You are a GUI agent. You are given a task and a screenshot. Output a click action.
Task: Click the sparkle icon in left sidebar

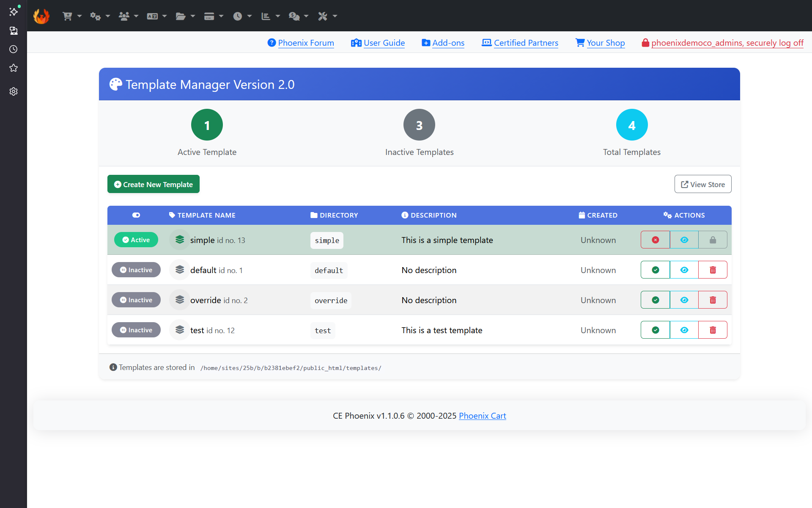[14, 11]
